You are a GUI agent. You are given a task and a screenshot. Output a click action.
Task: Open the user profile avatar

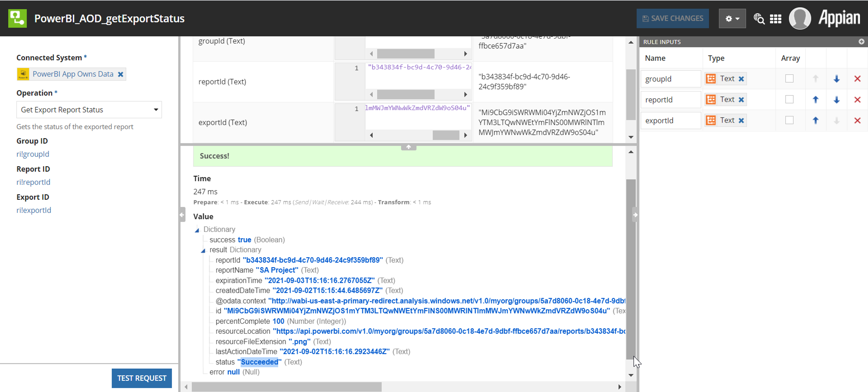[x=800, y=19]
